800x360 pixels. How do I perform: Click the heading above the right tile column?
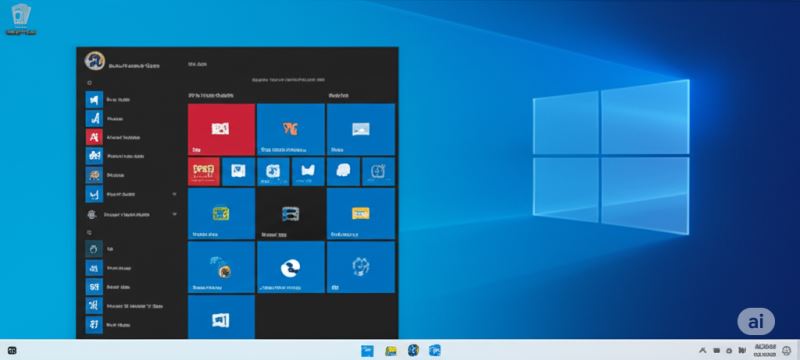[338, 95]
